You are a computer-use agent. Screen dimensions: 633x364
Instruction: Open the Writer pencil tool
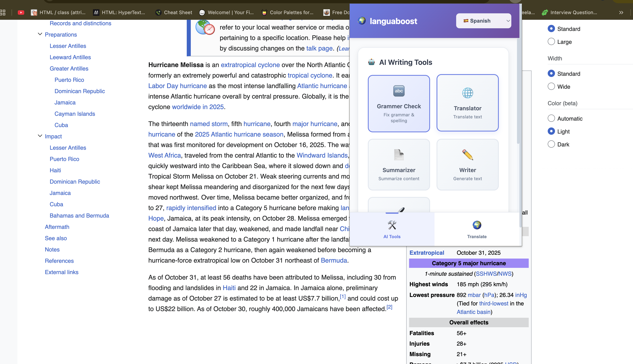(467, 155)
